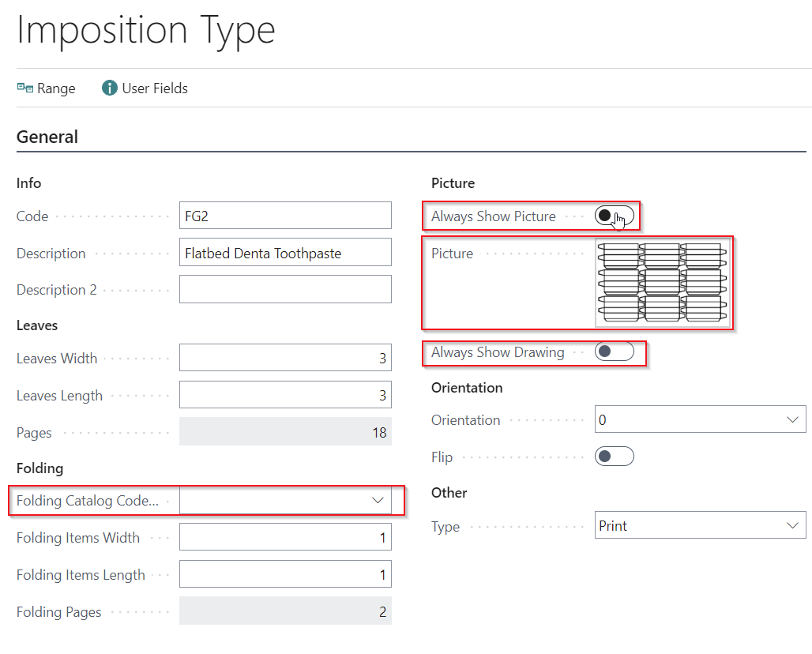Select the Leaves Length input field
The height and width of the screenshot is (654, 812).
(x=285, y=395)
